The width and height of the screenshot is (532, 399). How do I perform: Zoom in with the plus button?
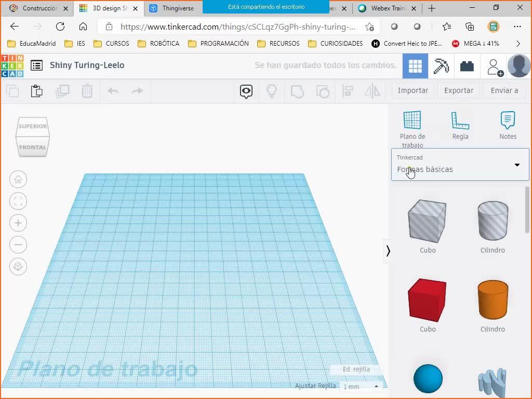[18, 223]
